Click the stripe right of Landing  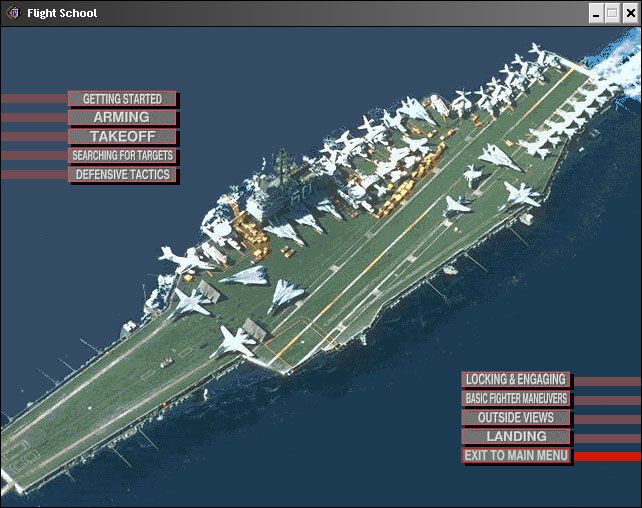(x=606, y=437)
